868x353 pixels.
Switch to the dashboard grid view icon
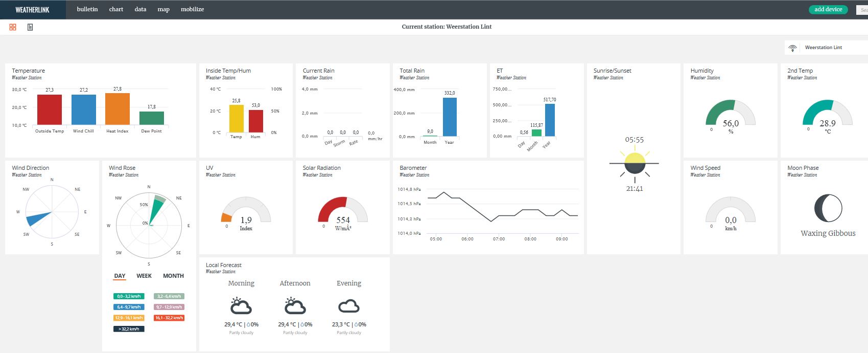(x=13, y=27)
